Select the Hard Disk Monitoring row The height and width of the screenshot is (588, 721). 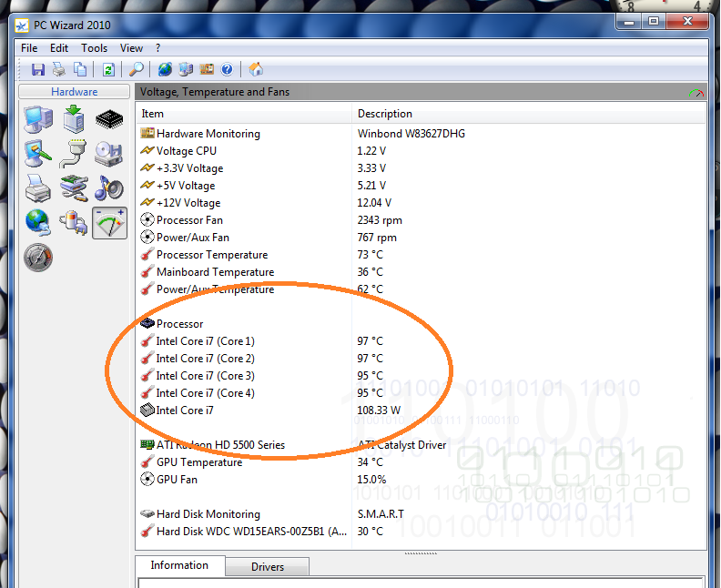coord(421,514)
